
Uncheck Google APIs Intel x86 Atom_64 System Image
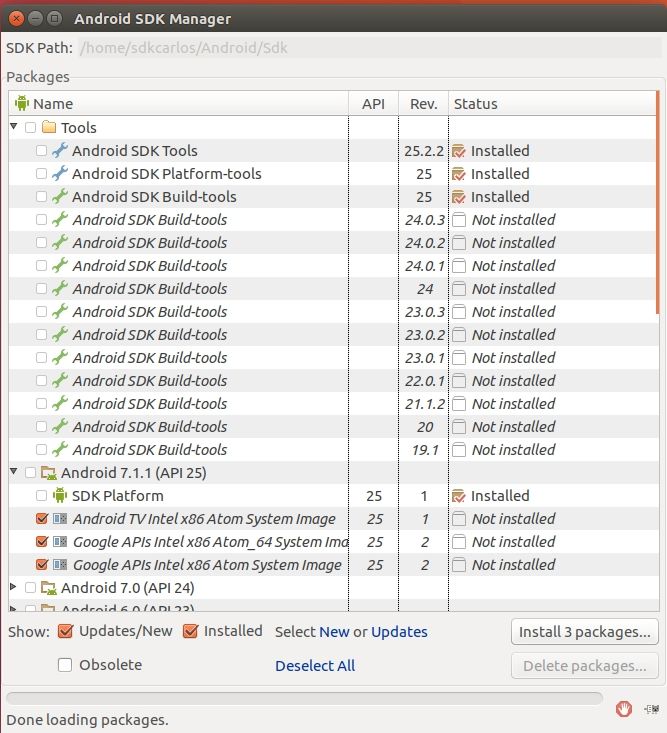point(42,541)
